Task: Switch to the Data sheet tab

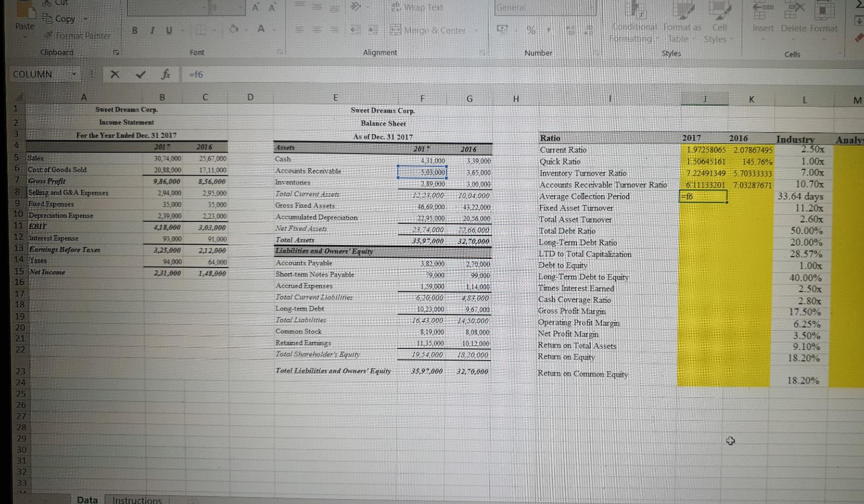Action: click(x=87, y=499)
